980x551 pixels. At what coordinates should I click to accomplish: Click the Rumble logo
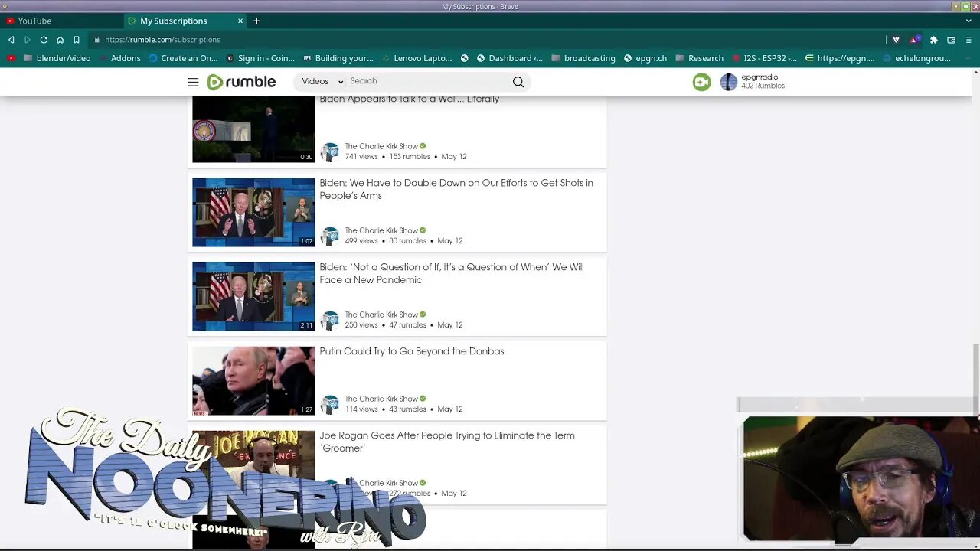241,82
